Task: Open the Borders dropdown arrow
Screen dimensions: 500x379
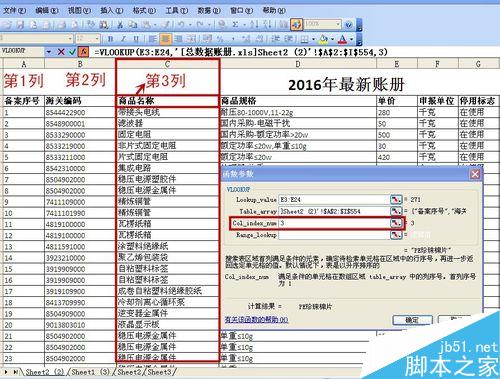Action: [x=313, y=39]
